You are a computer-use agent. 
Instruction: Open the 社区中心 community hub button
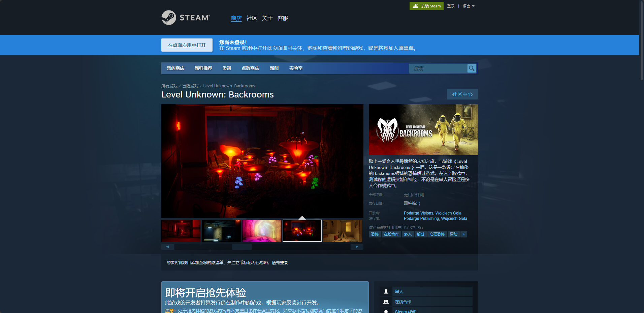click(x=462, y=94)
